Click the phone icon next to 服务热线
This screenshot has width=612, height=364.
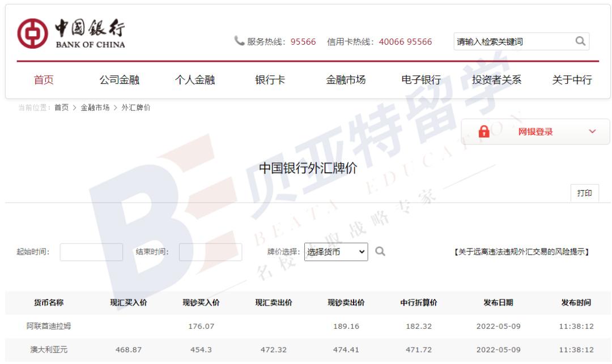click(239, 41)
